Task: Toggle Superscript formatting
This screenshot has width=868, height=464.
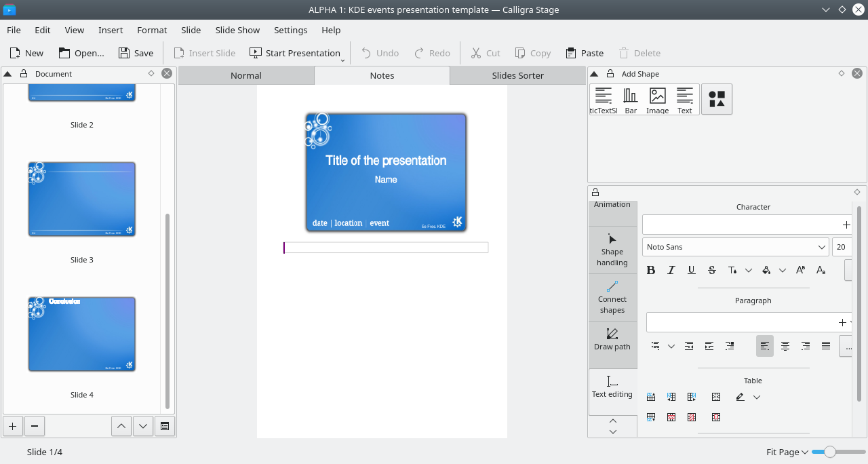Action: tap(800, 270)
